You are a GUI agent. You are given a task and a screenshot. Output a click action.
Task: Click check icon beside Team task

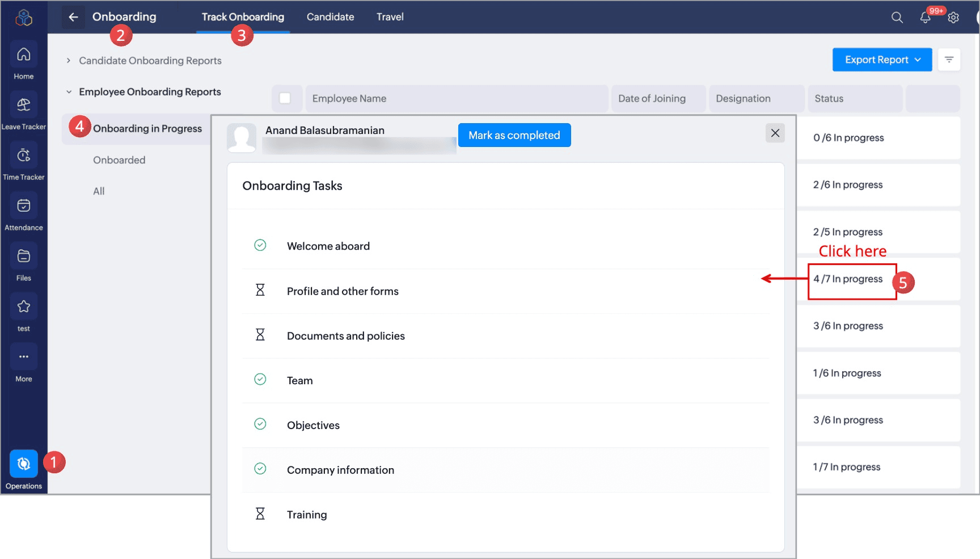260,379
